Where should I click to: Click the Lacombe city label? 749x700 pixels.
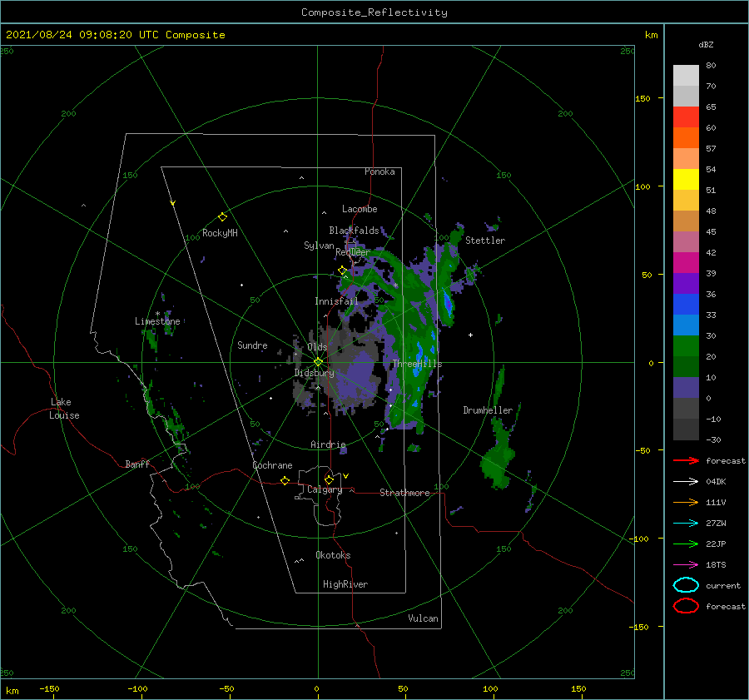(x=360, y=209)
